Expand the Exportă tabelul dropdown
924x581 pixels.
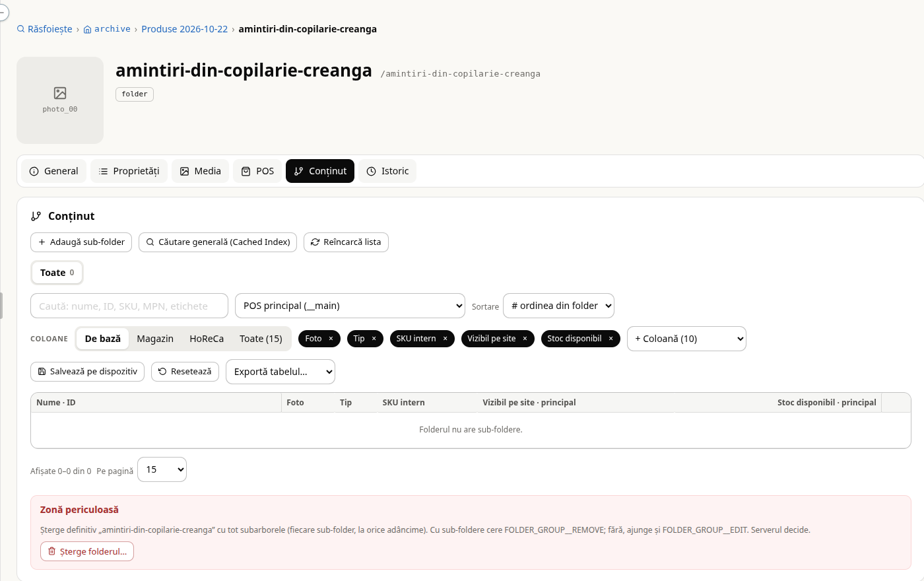pyautogui.click(x=280, y=372)
